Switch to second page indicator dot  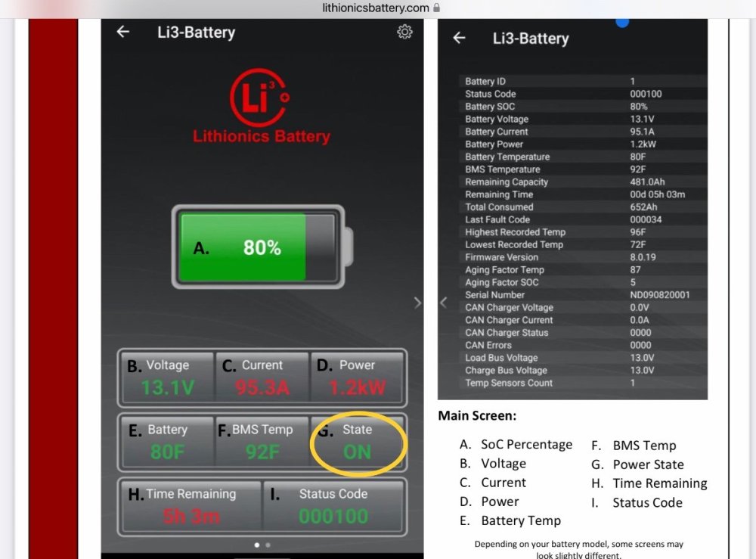click(268, 545)
